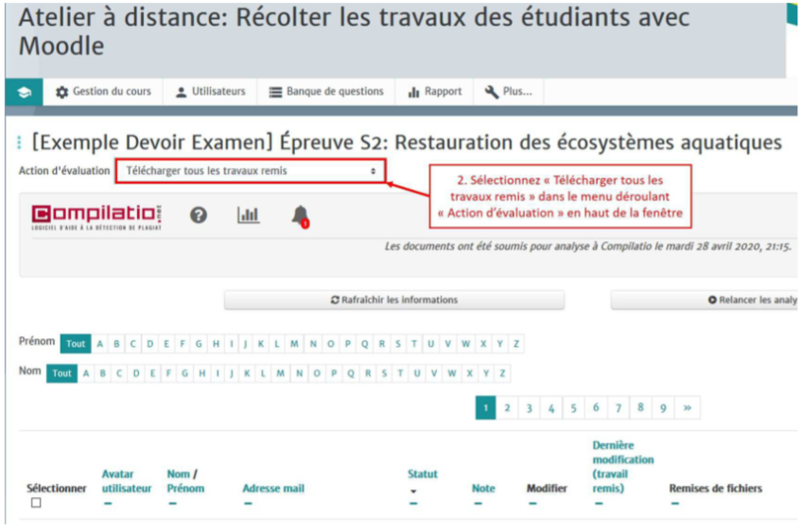This screenshot has height=532, width=802.
Task: Open the Compilatio statistics bar chart icon
Action: pyautogui.click(x=248, y=215)
